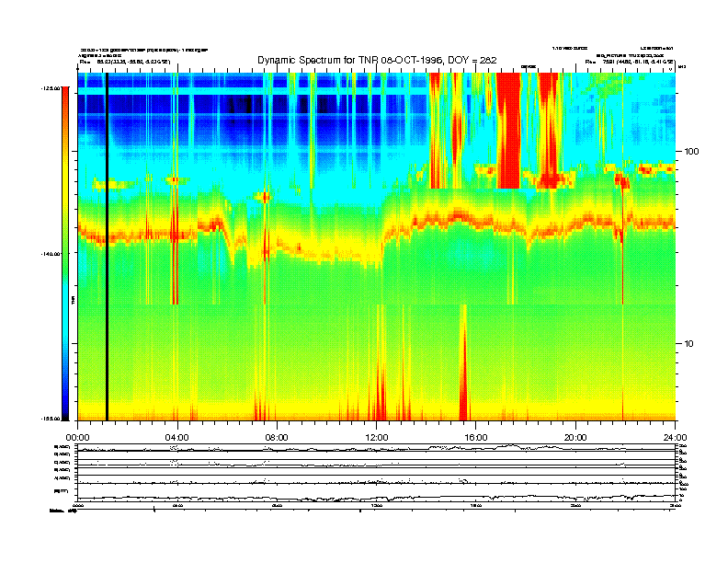Click the "10" frequency axis label
Viewport: 728px width, 563px height.
pos(689,344)
